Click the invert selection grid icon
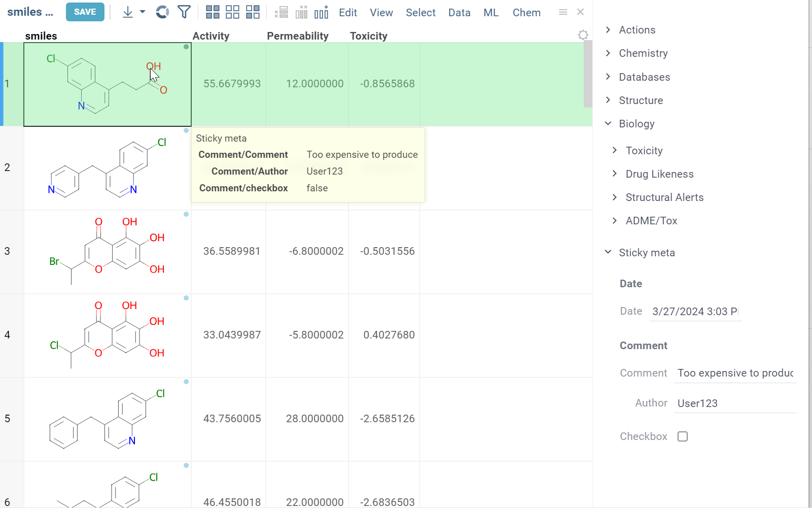 click(x=253, y=12)
